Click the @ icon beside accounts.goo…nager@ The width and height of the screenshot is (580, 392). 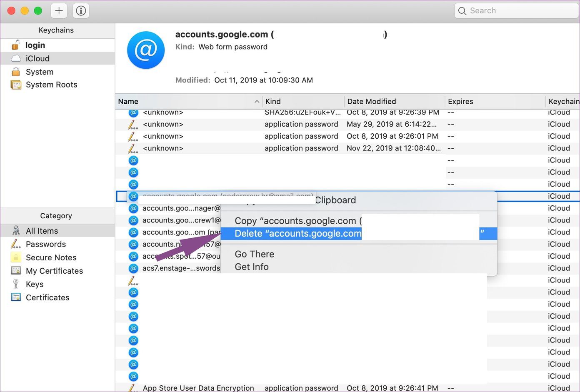tap(133, 208)
